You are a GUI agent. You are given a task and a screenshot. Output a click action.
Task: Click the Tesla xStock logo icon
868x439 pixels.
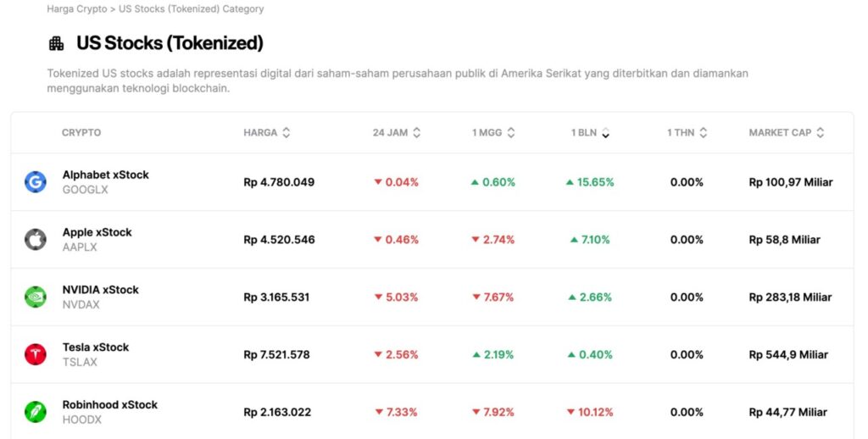click(x=36, y=354)
